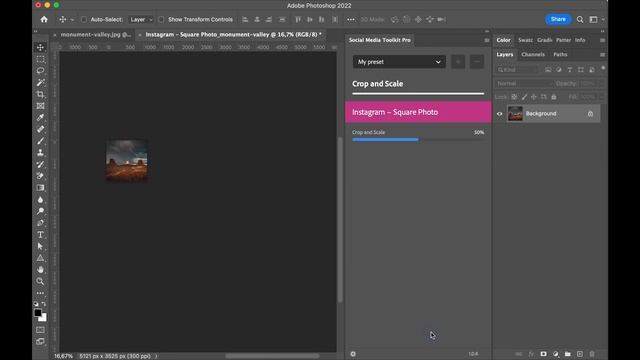
Task: Select the Eyedropper tool
Action: (40, 118)
